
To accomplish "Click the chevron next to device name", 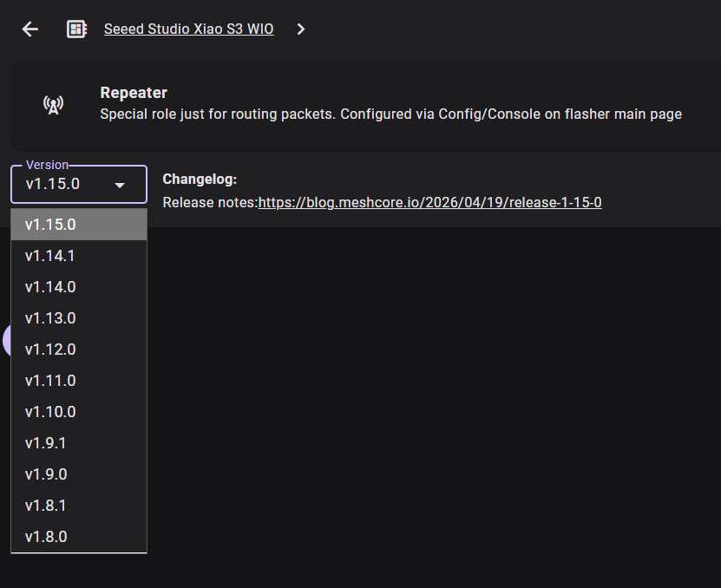I will pyautogui.click(x=301, y=29).
